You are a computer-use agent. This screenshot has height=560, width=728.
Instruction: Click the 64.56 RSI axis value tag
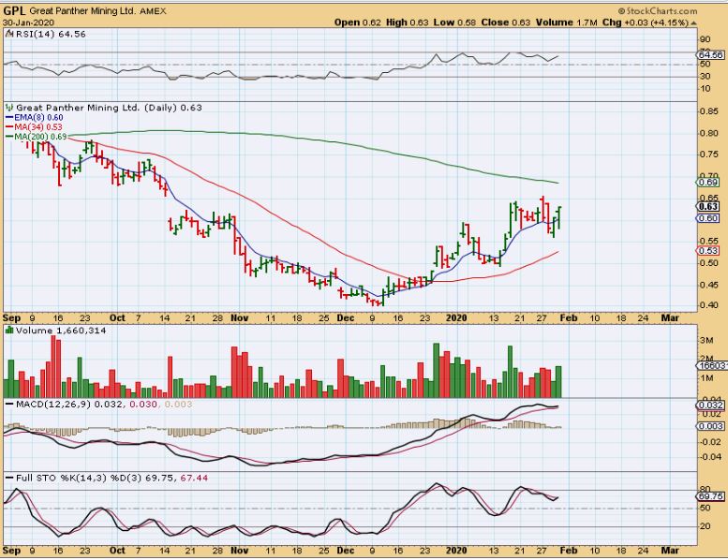[711, 54]
